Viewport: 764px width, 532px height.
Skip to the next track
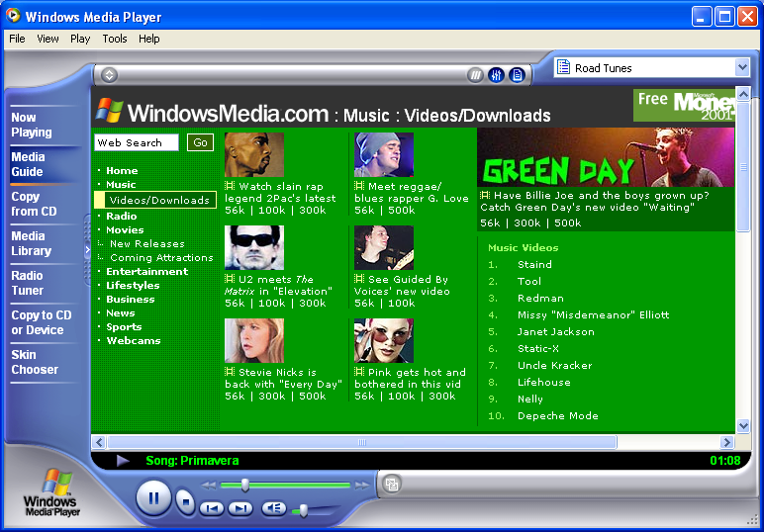tap(240, 508)
